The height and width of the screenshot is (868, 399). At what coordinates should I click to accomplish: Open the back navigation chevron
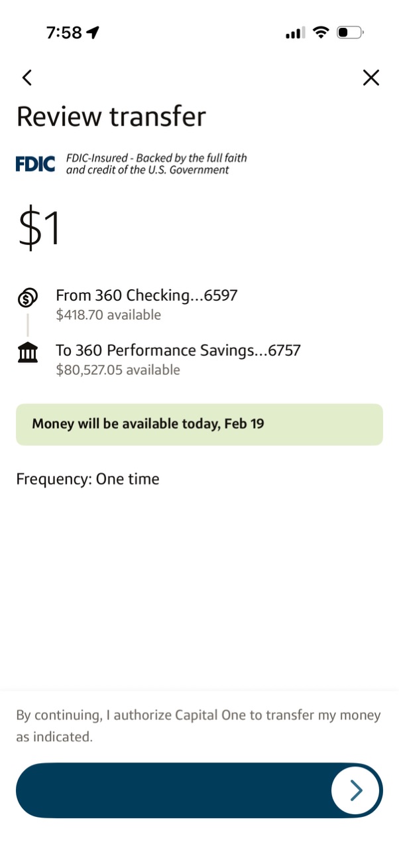tap(27, 78)
